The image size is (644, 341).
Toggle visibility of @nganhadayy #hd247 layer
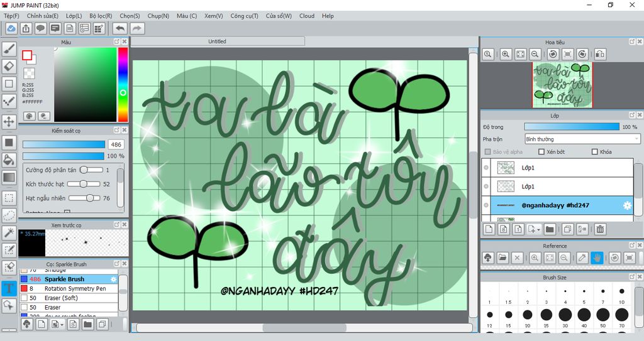[x=486, y=205]
